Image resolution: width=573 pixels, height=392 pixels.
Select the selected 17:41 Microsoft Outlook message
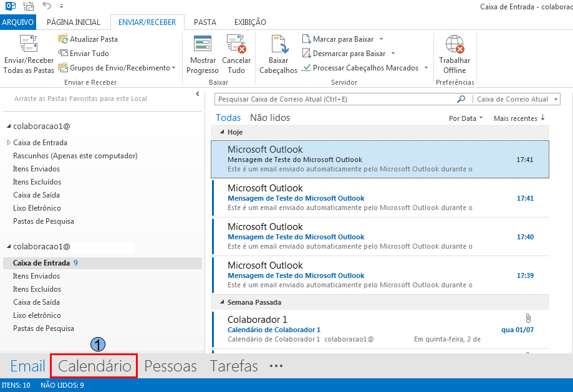380,160
